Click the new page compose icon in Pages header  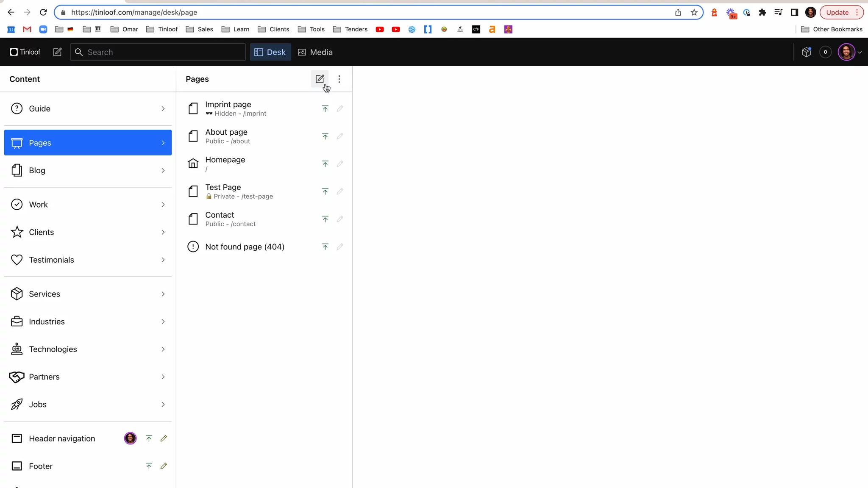coord(320,79)
